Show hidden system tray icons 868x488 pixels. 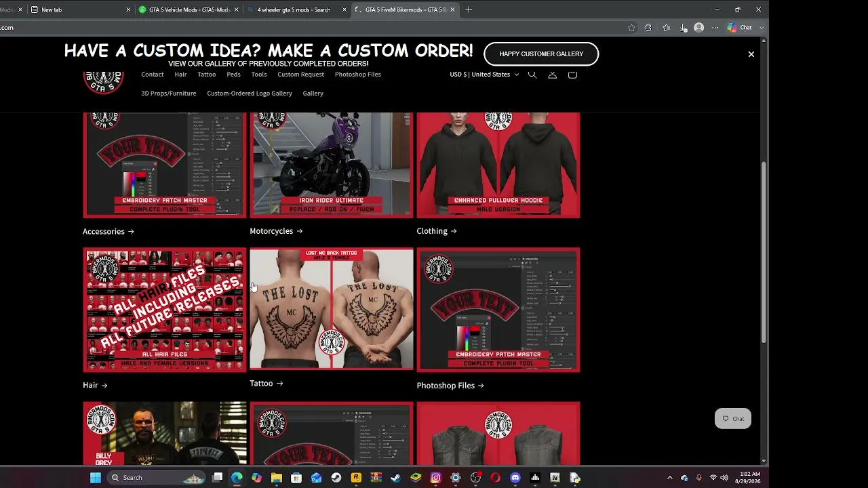(670, 478)
